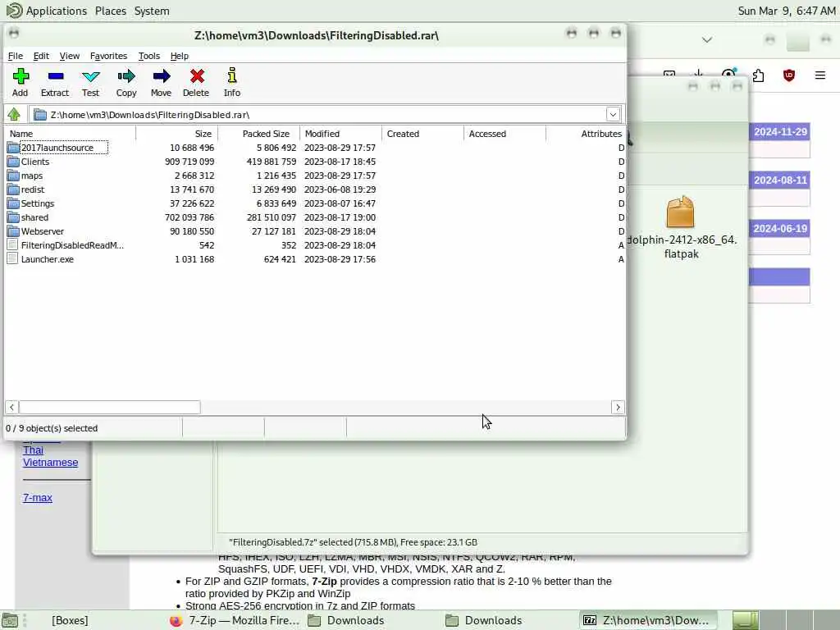Image resolution: width=840 pixels, height=630 pixels.
Task: Switch to 7-Zip Mozilla Firefox taskbar item
Action: [x=234, y=620]
